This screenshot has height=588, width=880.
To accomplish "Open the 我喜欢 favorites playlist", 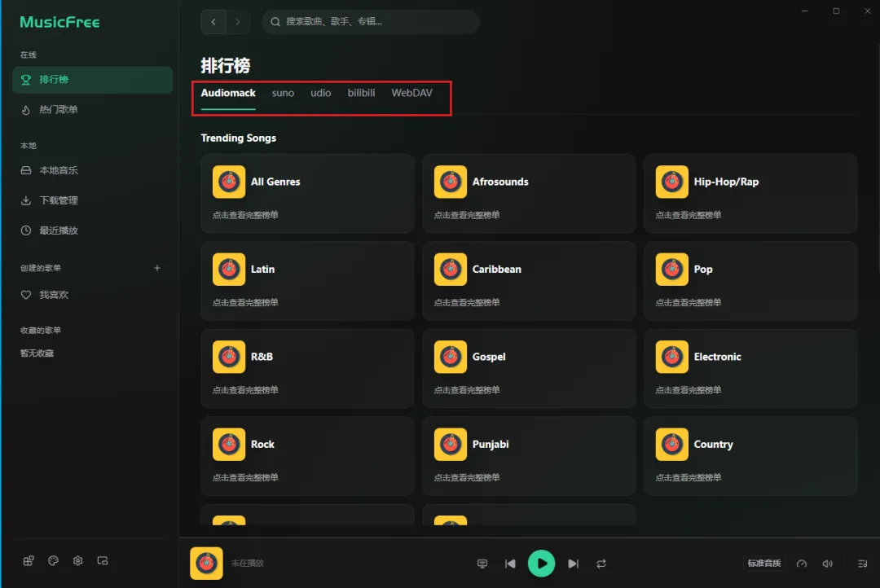I will (92, 295).
